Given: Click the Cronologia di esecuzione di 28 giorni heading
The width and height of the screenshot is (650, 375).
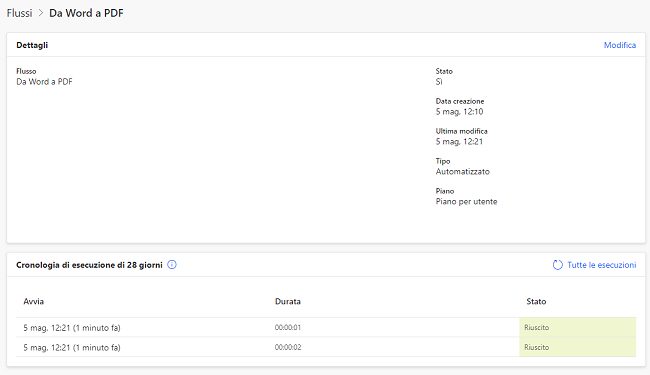Looking at the screenshot, I should [x=89, y=265].
